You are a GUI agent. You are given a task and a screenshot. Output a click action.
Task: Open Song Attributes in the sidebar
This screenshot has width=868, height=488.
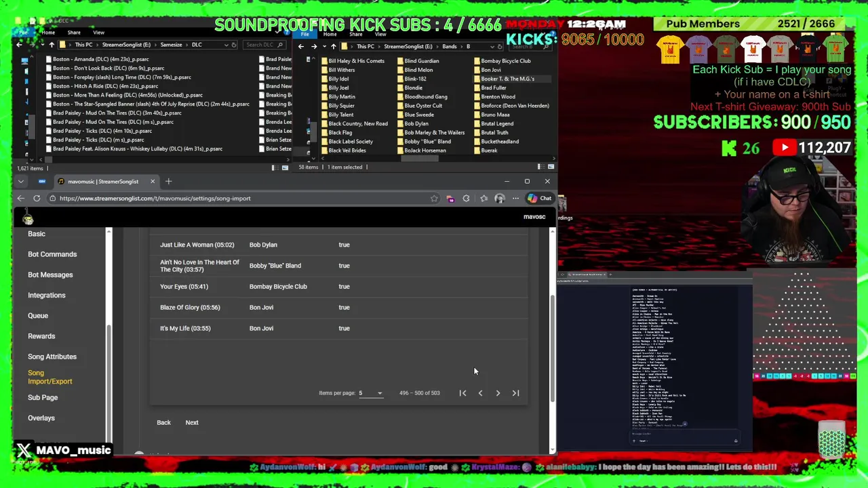(x=52, y=357)
